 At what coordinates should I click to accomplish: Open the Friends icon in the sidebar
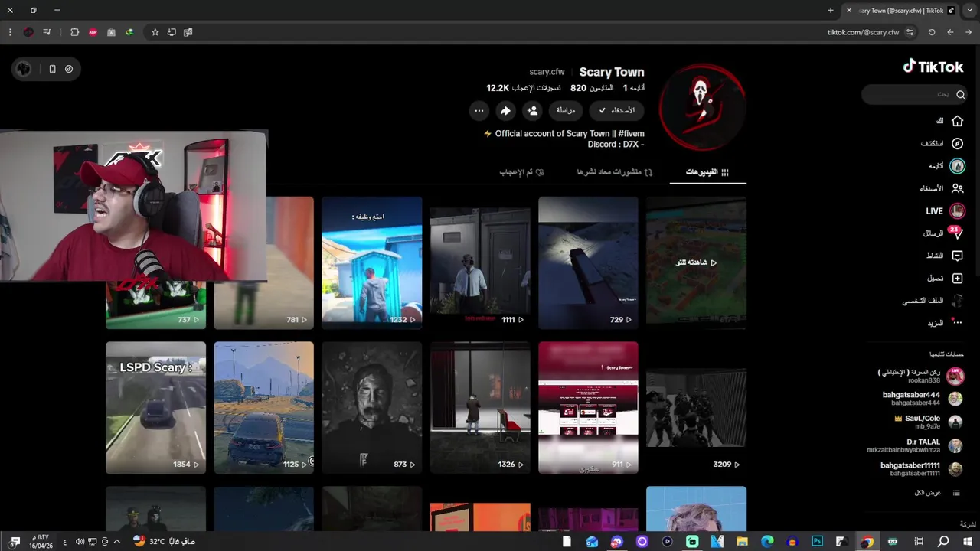(x=957, y=188)
